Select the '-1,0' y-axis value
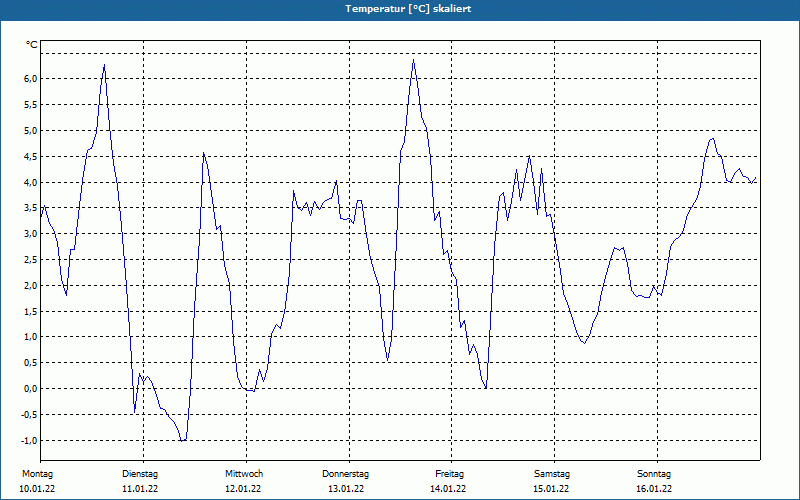Screen dimensions: 800x500 click(x=30, y=441)
